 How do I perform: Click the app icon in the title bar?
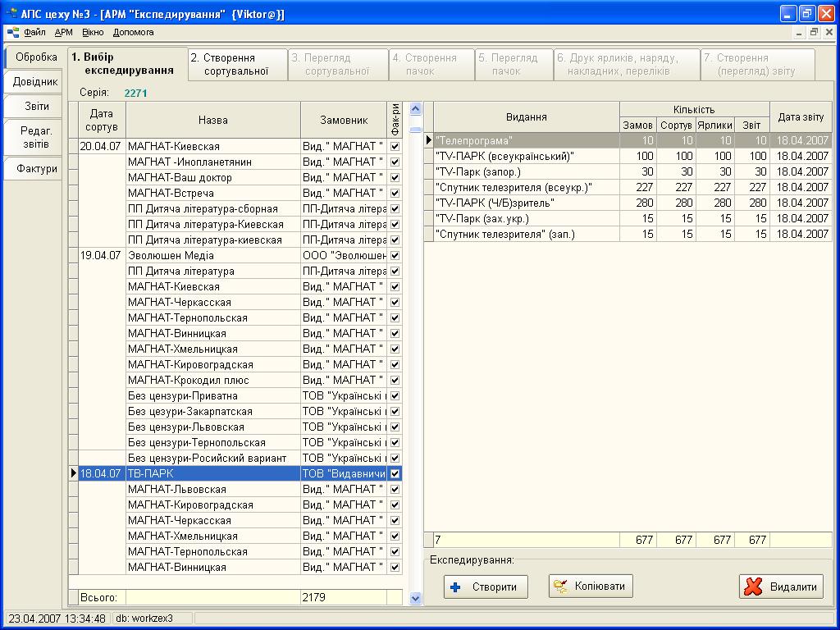(x=11, y=14)
